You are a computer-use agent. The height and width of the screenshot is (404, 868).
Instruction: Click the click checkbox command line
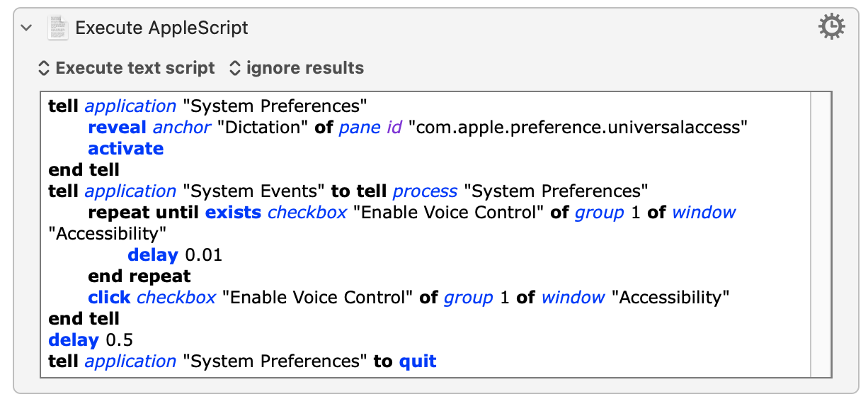pyautogui.click(x=409, y=298)
